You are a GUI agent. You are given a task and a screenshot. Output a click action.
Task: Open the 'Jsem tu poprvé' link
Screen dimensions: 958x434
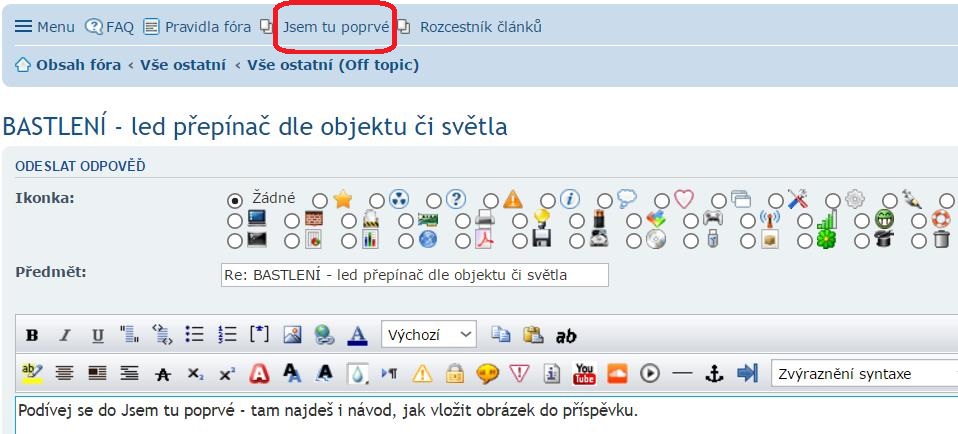[336, 27]
